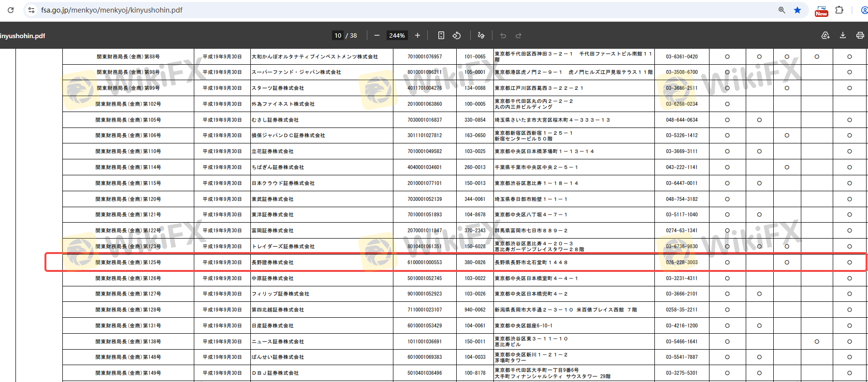Click corporate number 7010001076957
The image size is (868, 382).
424,57
